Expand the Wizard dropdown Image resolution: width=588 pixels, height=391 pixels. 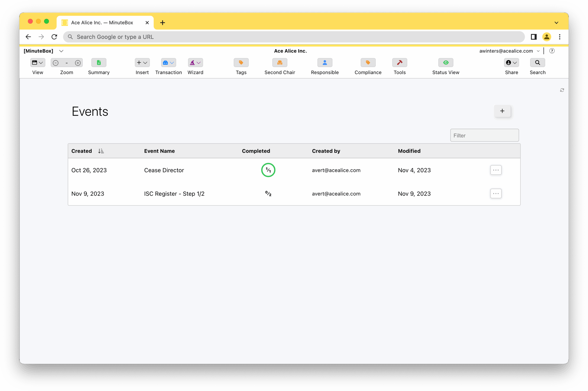pos(195,63)
